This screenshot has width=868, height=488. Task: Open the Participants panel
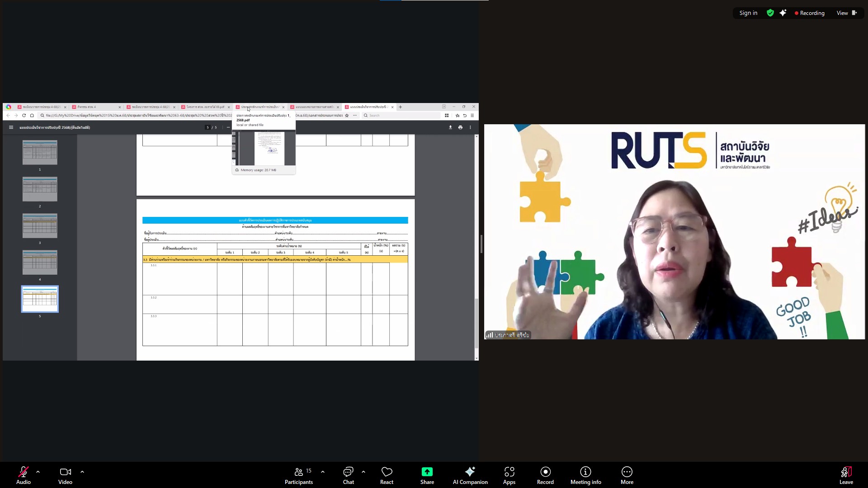coord(299,474)
